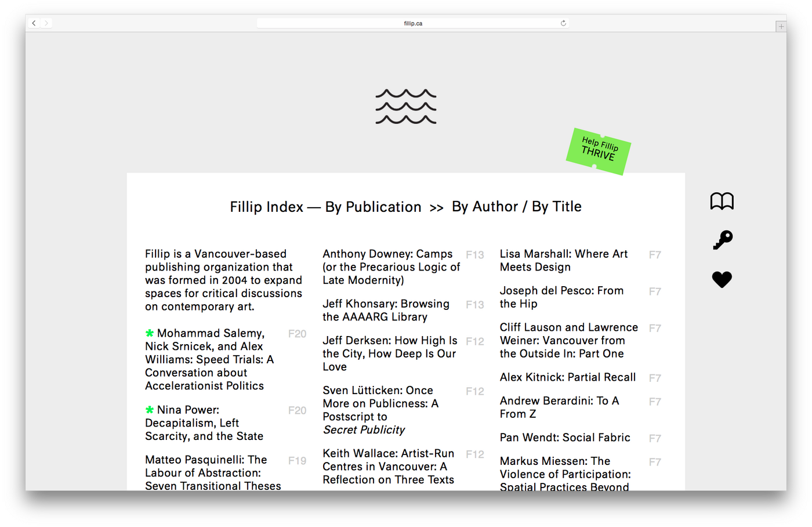Click the F13 label beside Anthony Downey

pos(474,255)
